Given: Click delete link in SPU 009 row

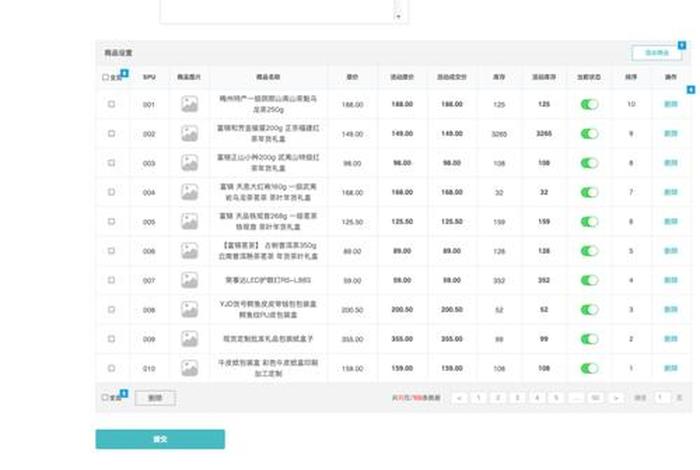Looking at the screenshot, I should point(671,339).
